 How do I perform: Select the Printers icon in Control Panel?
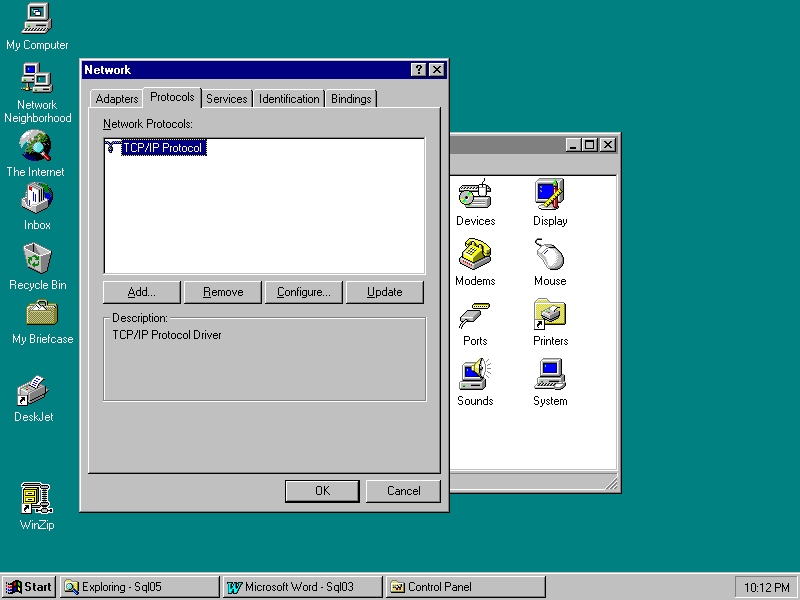click(550, 316)
